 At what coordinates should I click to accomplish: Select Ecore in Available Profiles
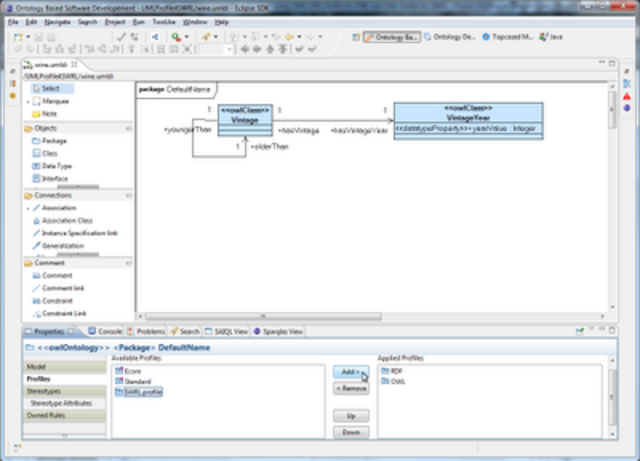click(x=128, y=371)
